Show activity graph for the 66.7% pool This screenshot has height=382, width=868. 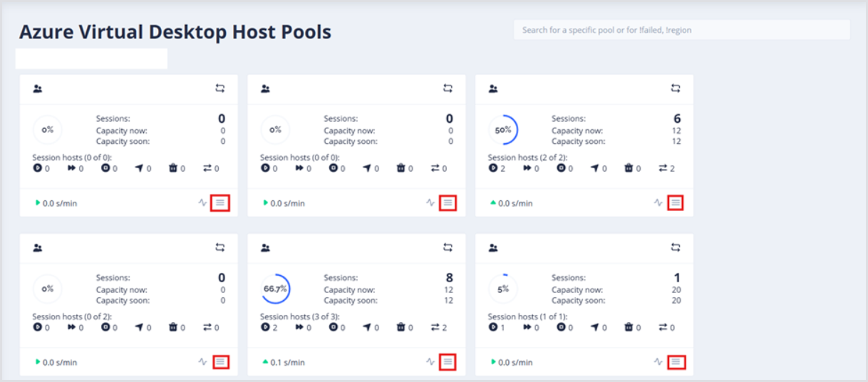pos(430,362)
